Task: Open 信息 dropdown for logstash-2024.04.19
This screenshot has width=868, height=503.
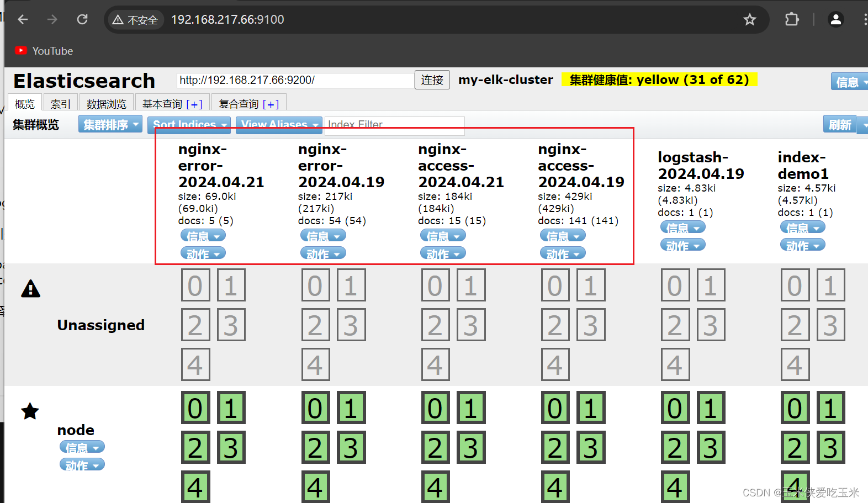Action: click(682, 228)
